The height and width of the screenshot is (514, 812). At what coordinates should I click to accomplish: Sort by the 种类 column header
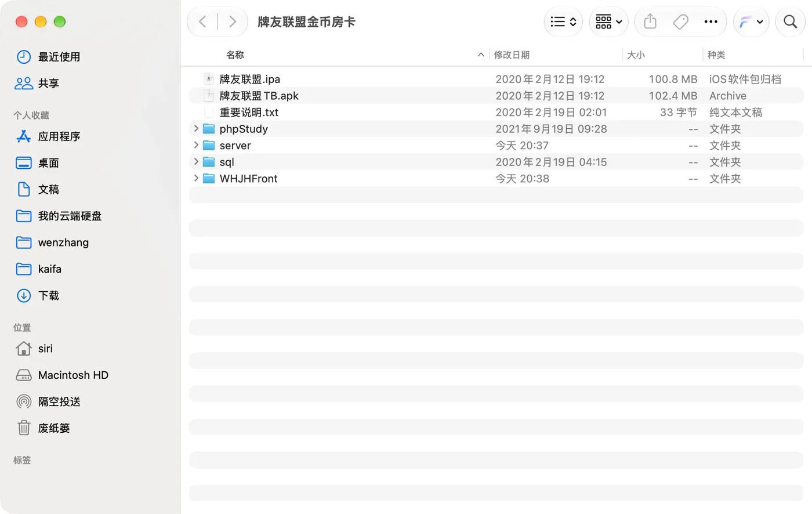(716, 55)
